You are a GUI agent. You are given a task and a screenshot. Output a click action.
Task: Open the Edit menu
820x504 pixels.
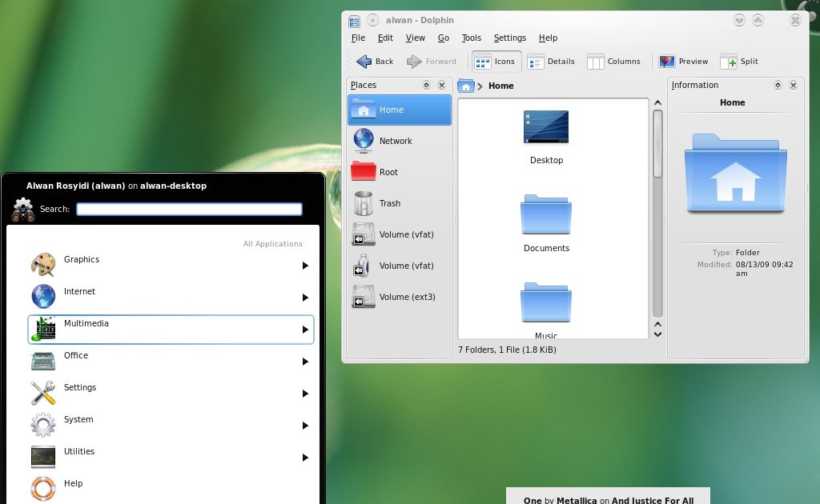(x=385, y=38)
